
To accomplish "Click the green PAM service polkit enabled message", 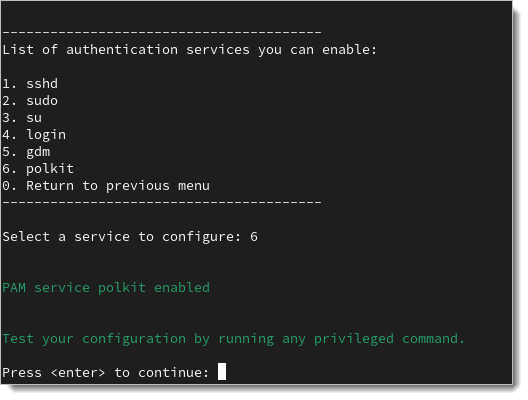I will pos(106,288).
